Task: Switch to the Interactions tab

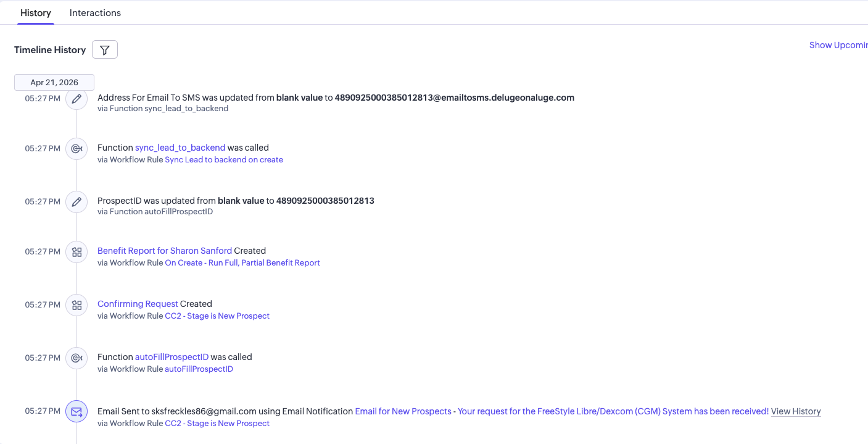Action: (95, 12)
